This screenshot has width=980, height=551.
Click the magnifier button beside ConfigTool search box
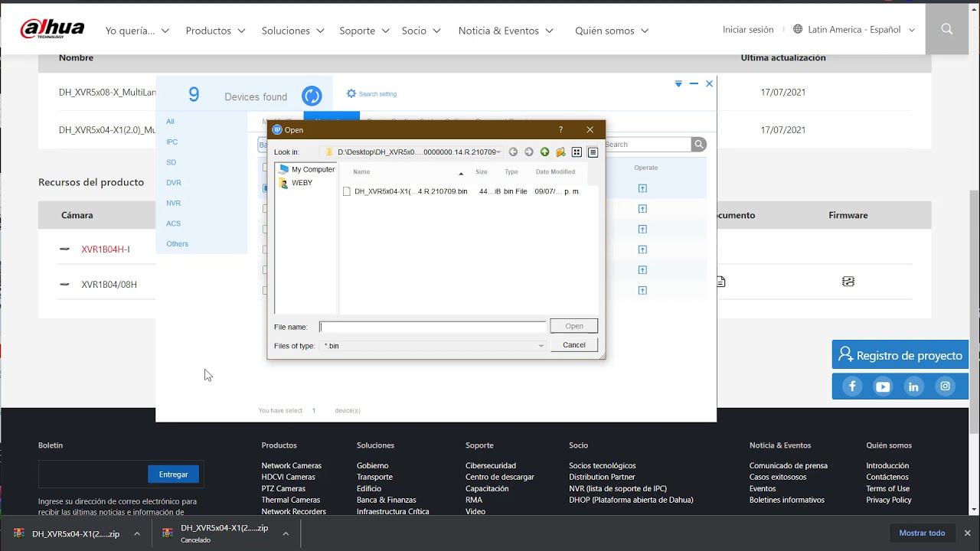click(698, 144)
